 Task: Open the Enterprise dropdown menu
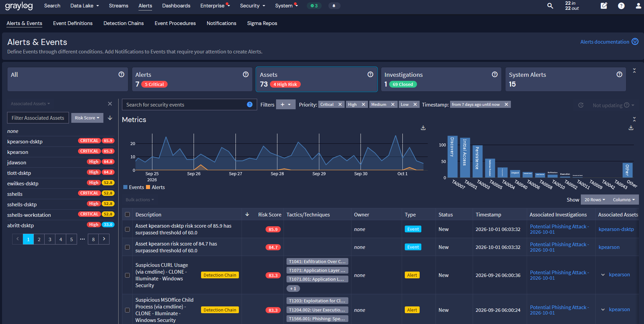coord(215,6)
